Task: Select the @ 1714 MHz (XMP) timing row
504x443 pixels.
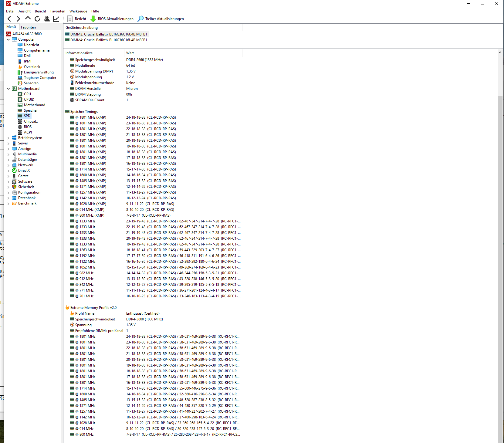Action: pos(153,169)
